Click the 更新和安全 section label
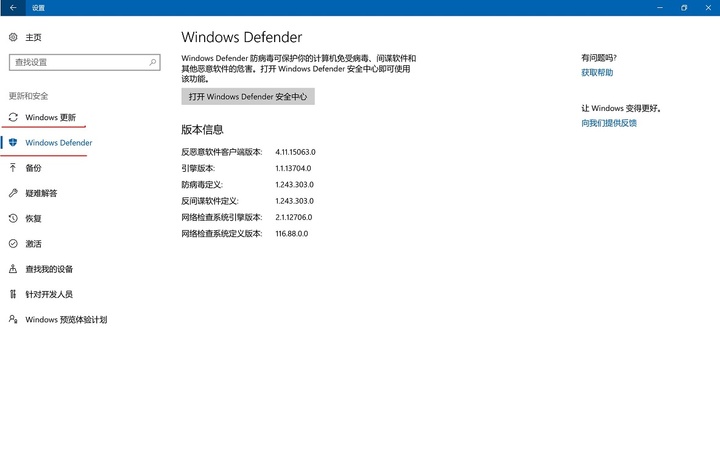The height and width of the screenshot is (457, 720). coord(28,96)
